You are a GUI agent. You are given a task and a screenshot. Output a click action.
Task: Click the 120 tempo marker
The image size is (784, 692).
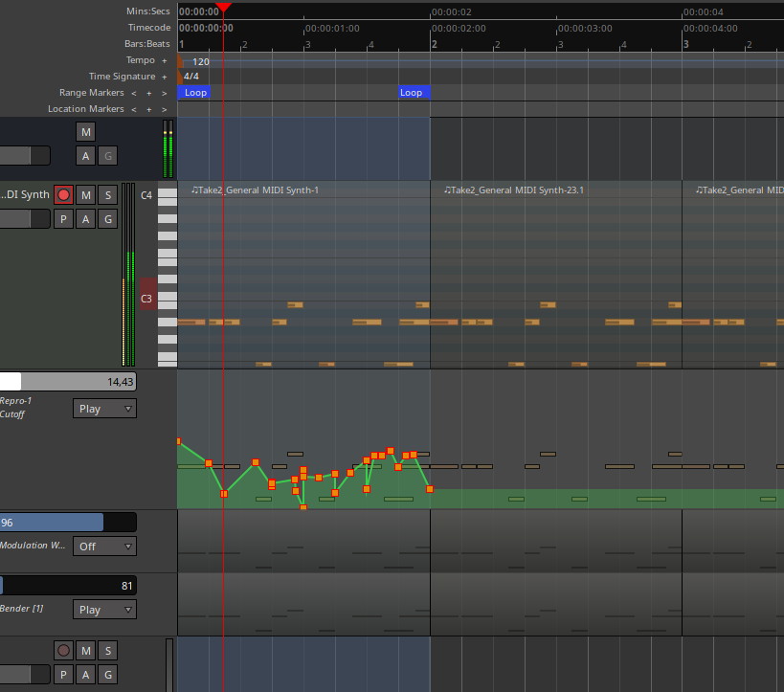point(200,61)
